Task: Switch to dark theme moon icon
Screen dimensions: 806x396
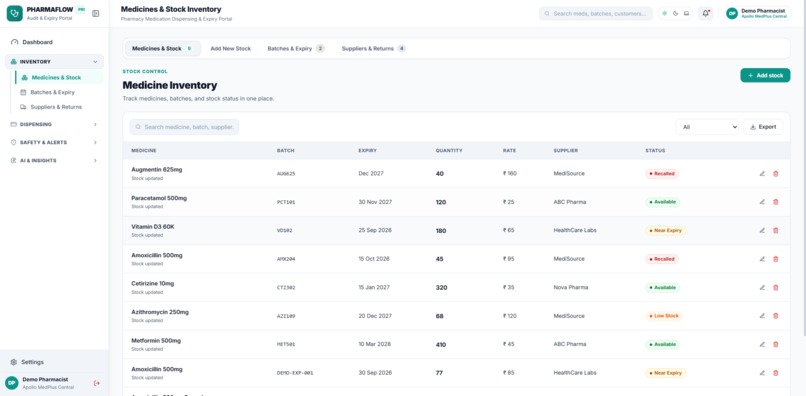Action: [x=675, y=13]
